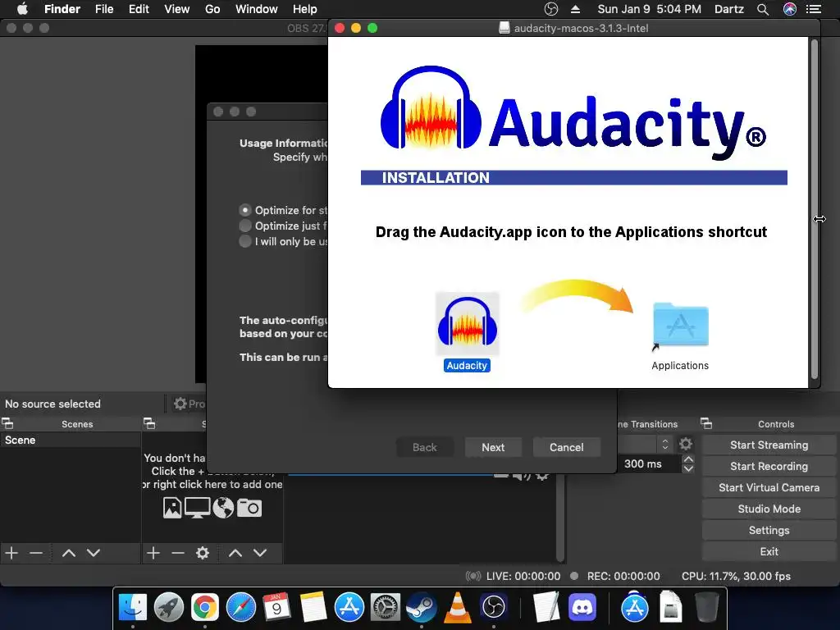
Task: Move scene down in Scenes panel
Action: pyautogui.click(x=94, y=553)
